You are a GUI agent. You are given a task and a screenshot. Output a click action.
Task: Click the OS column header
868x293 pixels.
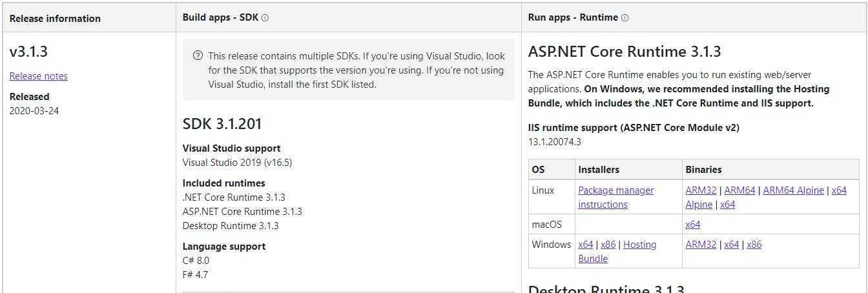[538, 170]
